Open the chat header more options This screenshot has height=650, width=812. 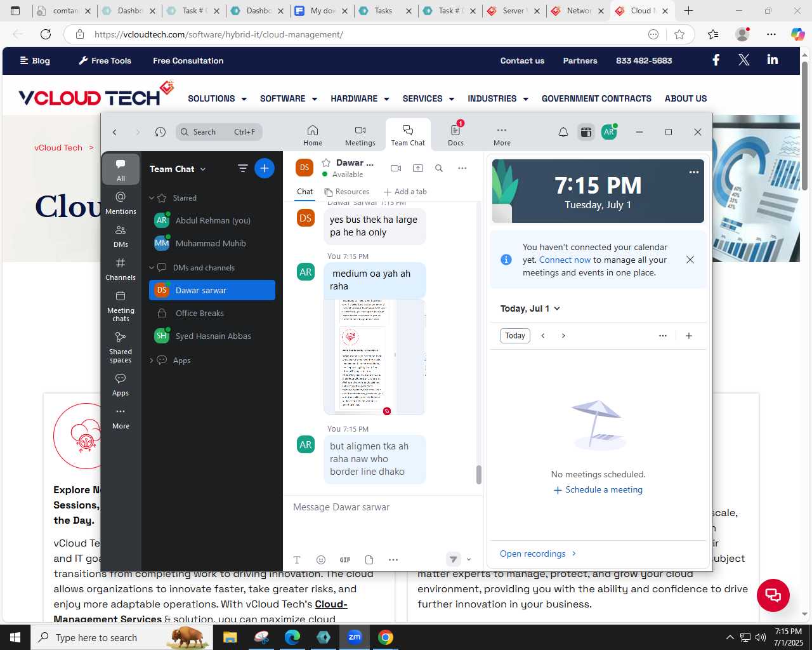[462, 168]
